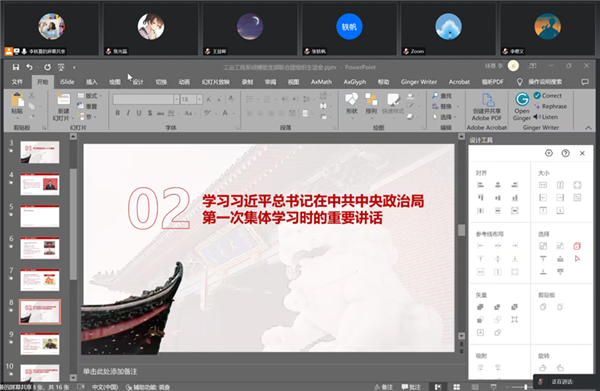
Task: Open the Shapes (形状) gallery
Action: tap(352, 99)
